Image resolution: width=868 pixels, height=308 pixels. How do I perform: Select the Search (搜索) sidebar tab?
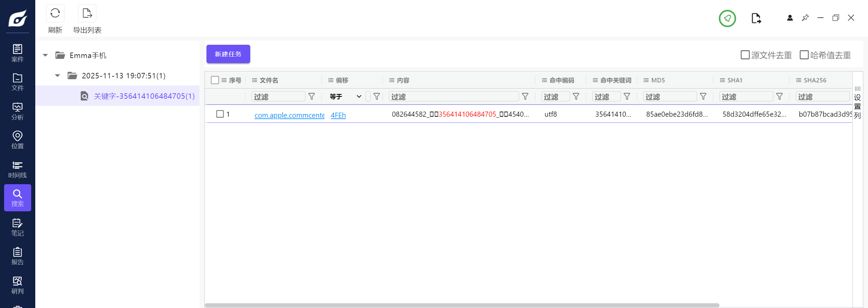(x=17, y=198)
